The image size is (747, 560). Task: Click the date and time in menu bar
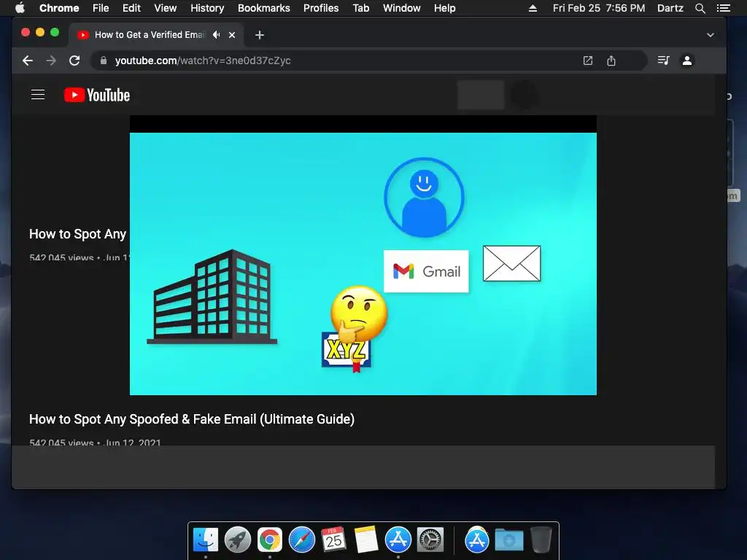click(x=599, y=8)
